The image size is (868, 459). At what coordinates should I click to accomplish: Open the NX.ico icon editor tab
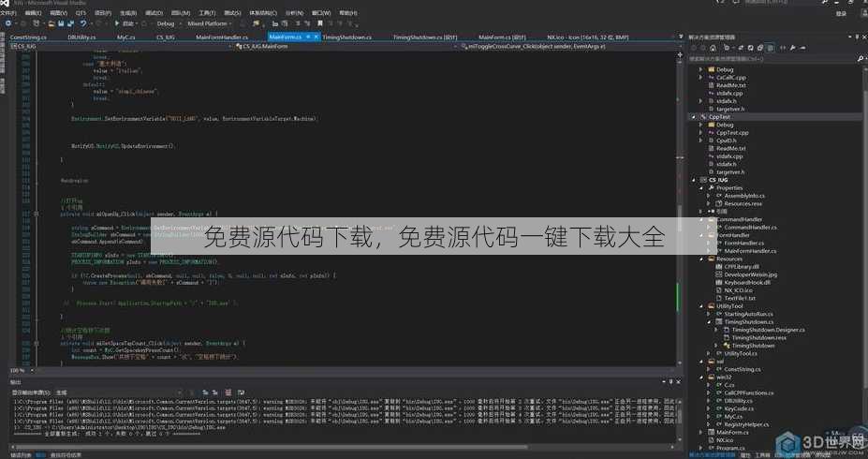click(x=587, y=37)
